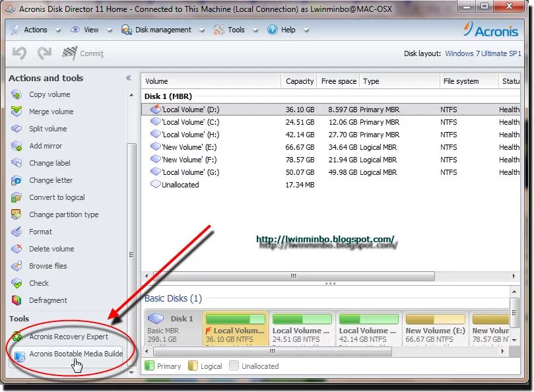Click the volume list scroll right arrow
Viewport: 534px width, 392px height.
tap(514, 276)
